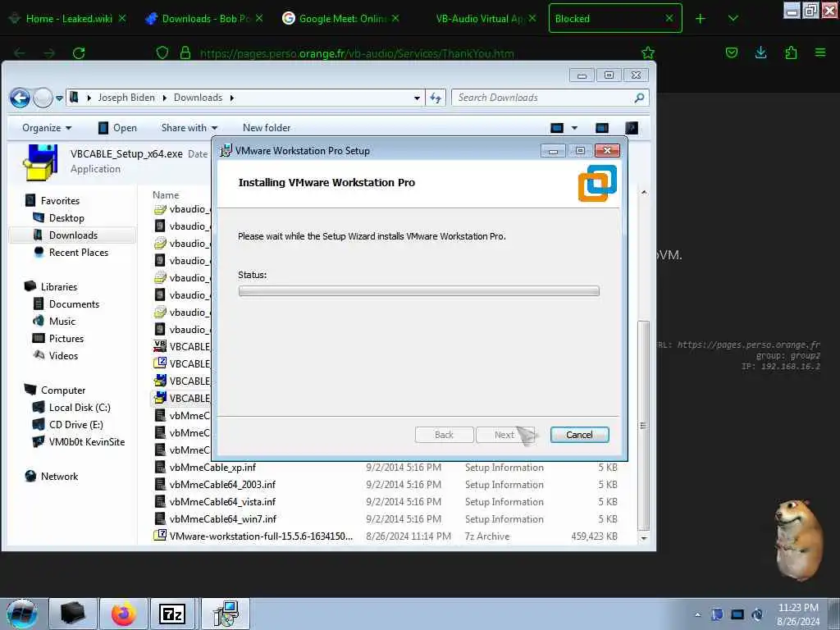This screenshot has width=840, height=630.
Task: Refresh the Explorer Downloads folder
Action: pyautogui.click(x=436, y=98)
